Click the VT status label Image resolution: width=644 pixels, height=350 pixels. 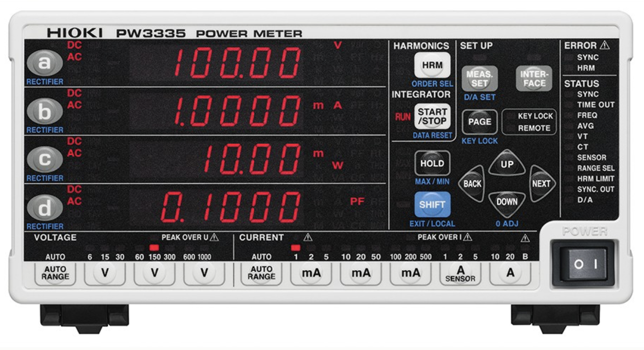582,136
